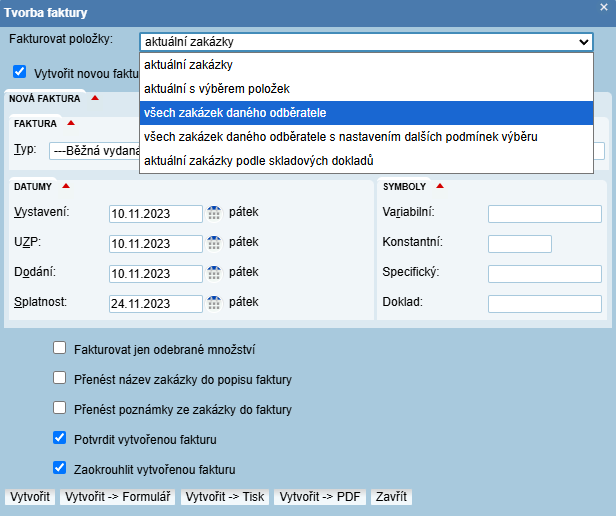Open calendar picker for Splatnost date
The width and height of the screenshot is (616, 516).
[x=213, y=303]
